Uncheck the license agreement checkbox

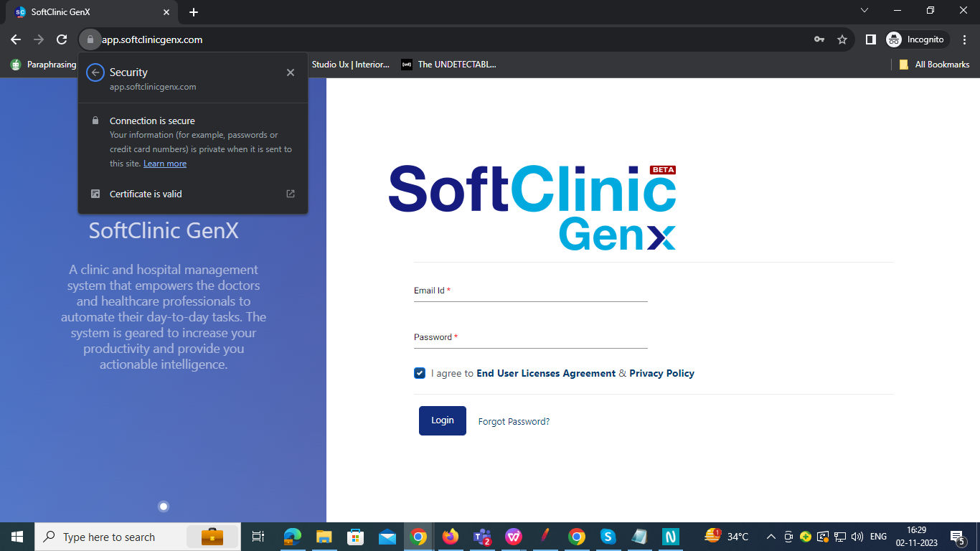[x=420, y=373]
